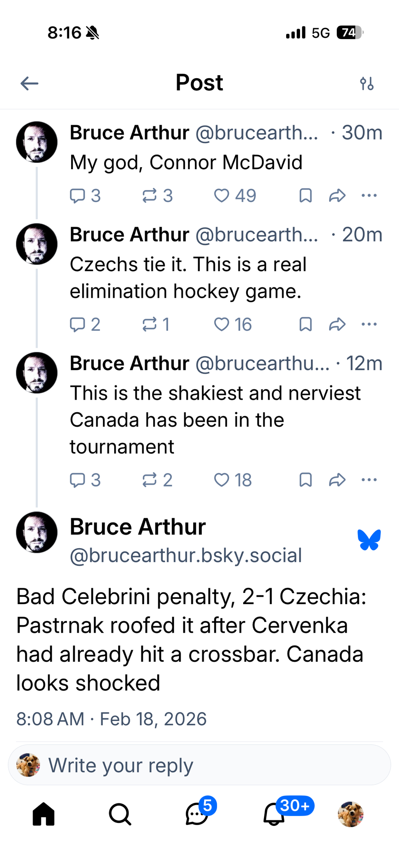The height and width of the screenshot is (868, 399).
Task: Open the @brucearthur.bsky.social handle link
Action: click(186, 556)
